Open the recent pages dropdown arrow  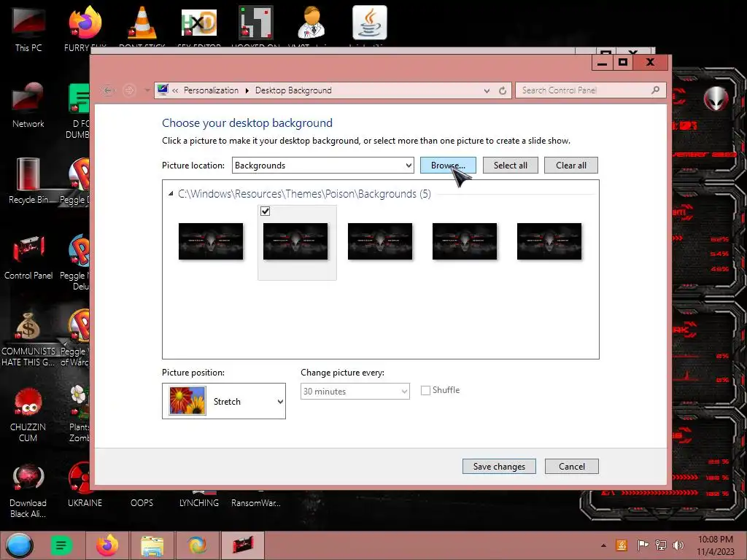147,90
